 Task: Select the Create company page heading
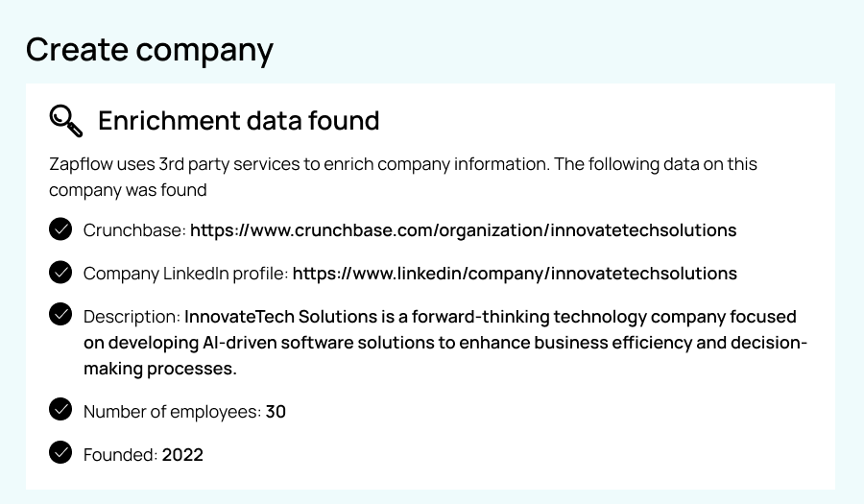[150, 50]
